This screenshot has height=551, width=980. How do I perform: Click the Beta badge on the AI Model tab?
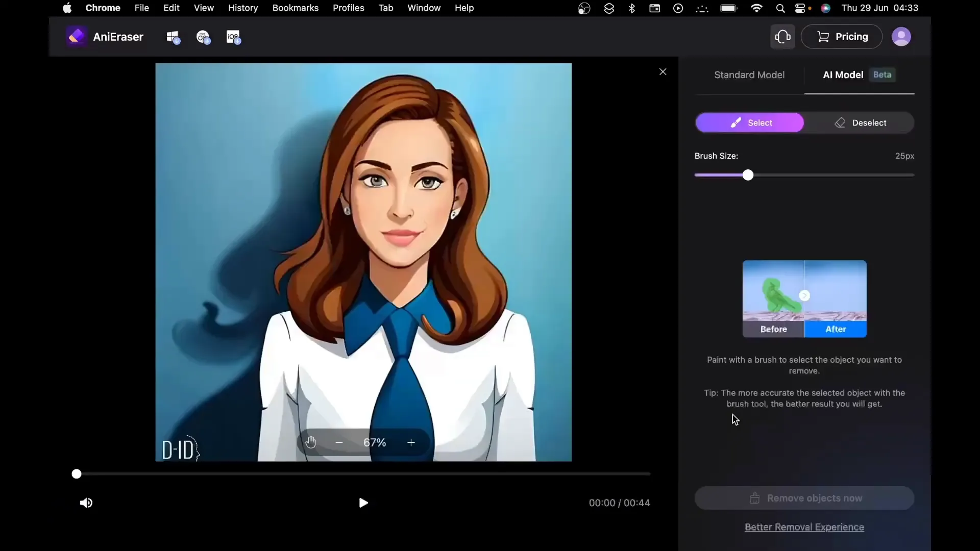click(882, 75)
